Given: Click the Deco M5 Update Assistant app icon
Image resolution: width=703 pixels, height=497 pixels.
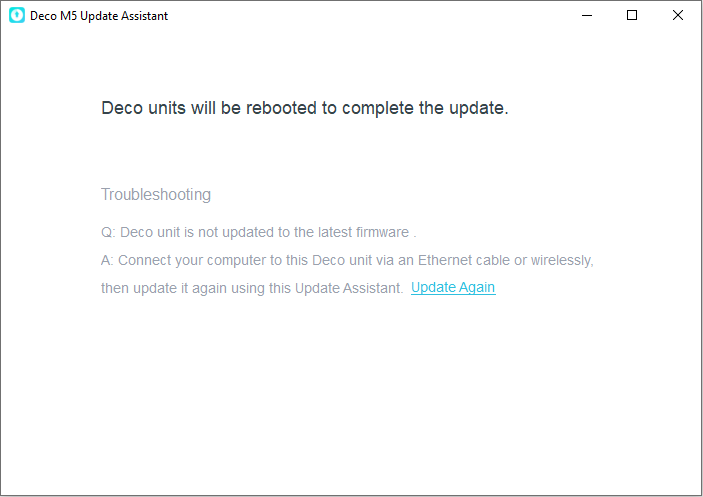Looking at the screenshot, I should (x=17, y=15).
